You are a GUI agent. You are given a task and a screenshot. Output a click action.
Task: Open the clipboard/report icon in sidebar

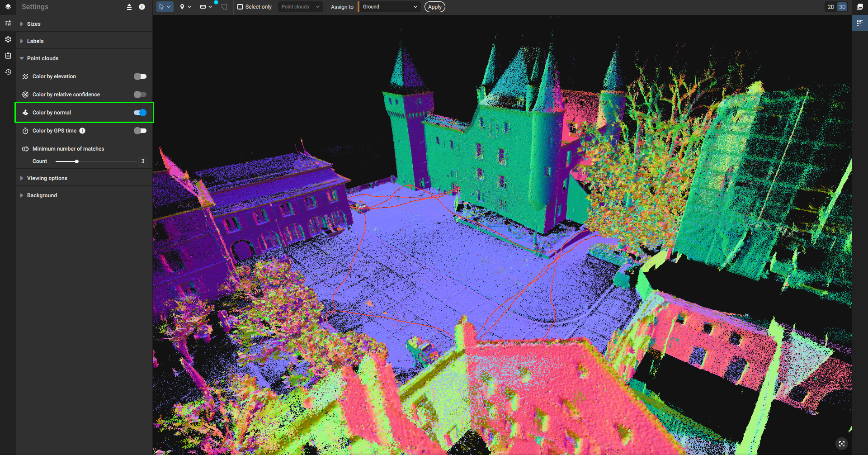coord(8,56)
